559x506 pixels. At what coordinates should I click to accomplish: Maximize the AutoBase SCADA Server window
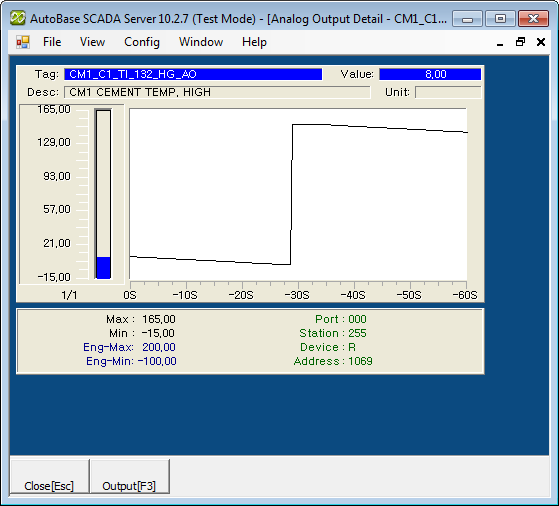(x=500, y=19)
